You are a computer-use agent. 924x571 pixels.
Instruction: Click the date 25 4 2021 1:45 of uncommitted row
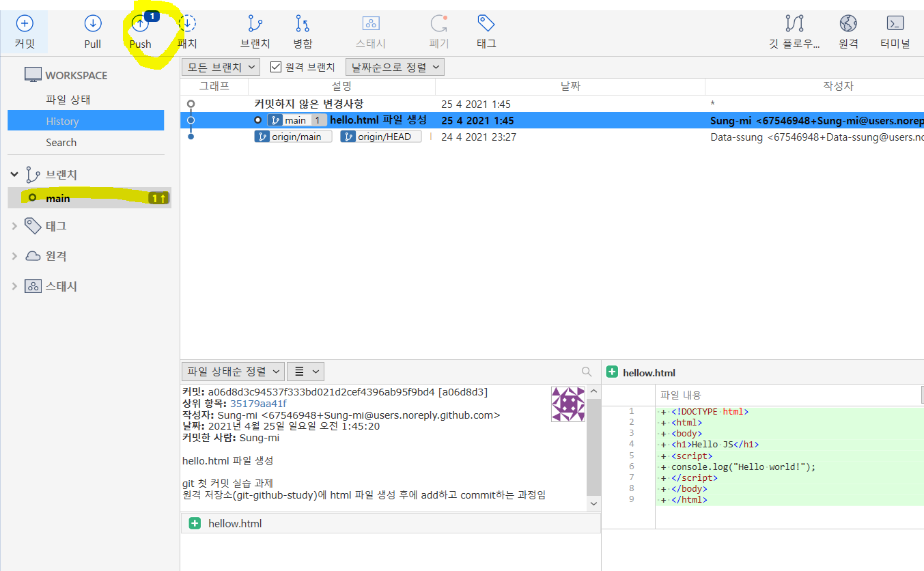(476, 104)
